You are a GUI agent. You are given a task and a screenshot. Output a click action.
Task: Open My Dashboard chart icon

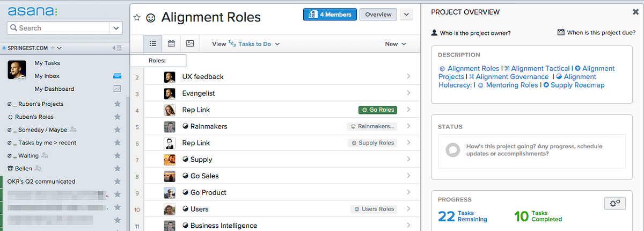coord(117,89)
